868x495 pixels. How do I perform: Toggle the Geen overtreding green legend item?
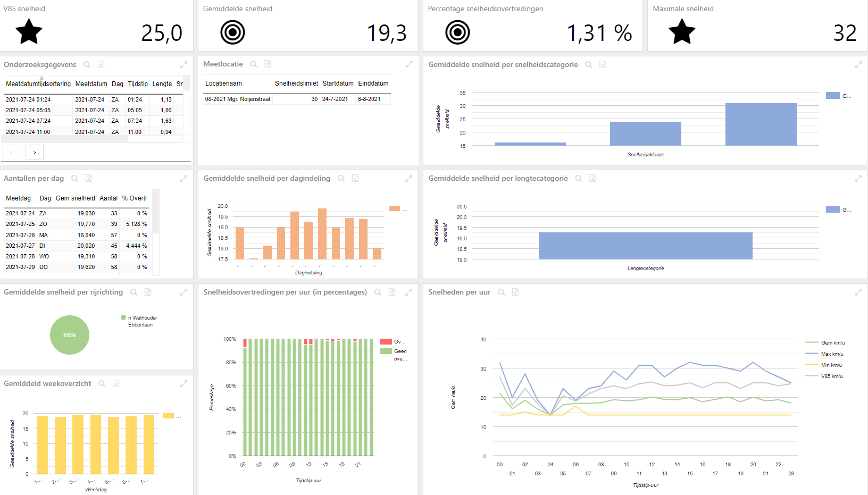tap(394, 355)
